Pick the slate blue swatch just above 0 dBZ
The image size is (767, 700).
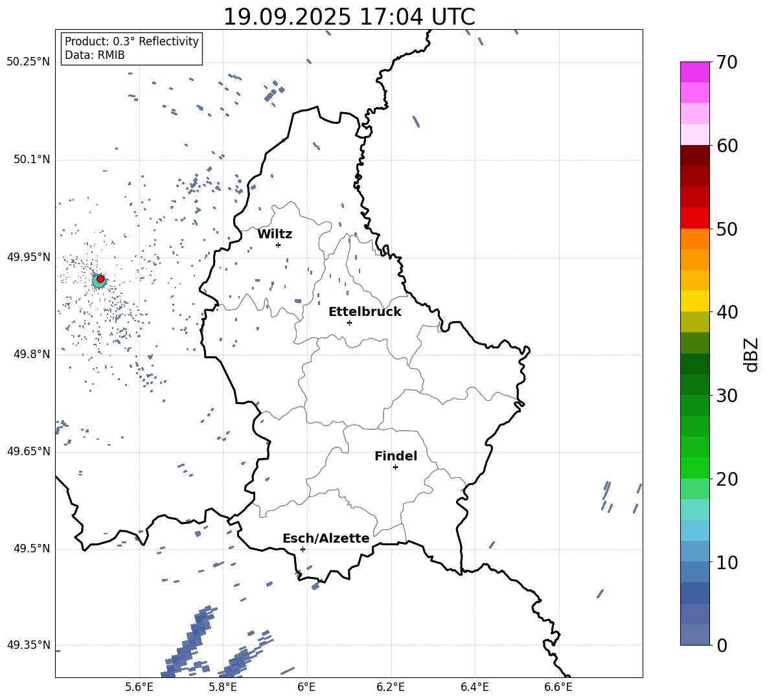pos(695,635)
